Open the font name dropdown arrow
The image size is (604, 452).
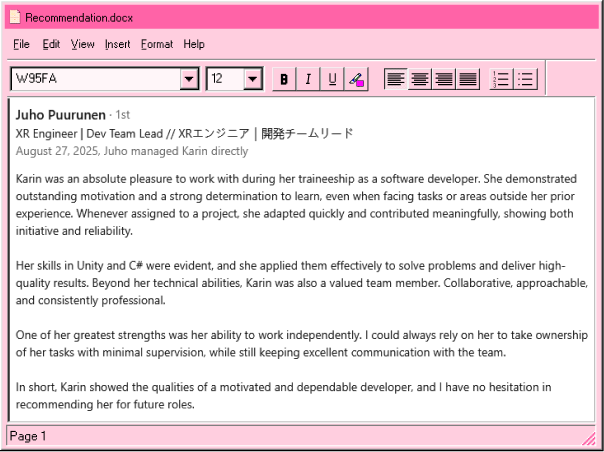pos(189,79)
